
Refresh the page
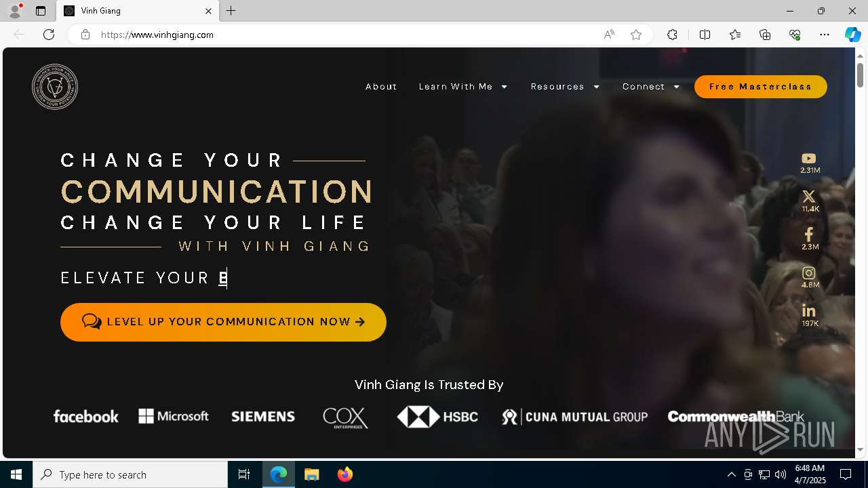pos(49,35)
